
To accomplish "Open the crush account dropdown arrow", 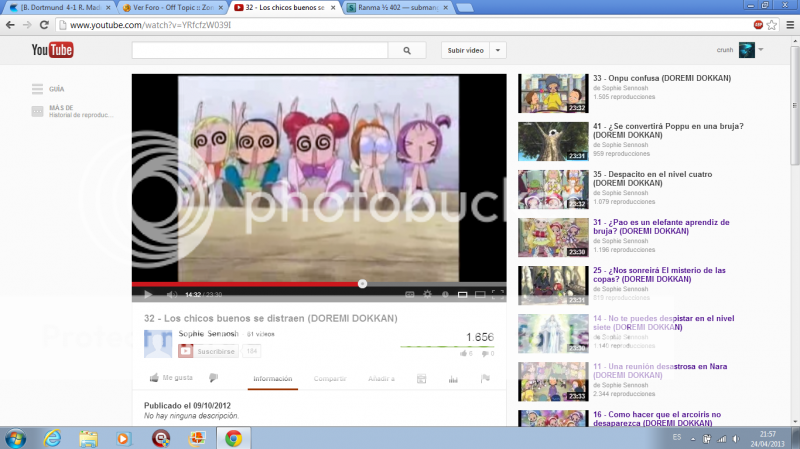I will coord(761,49).
